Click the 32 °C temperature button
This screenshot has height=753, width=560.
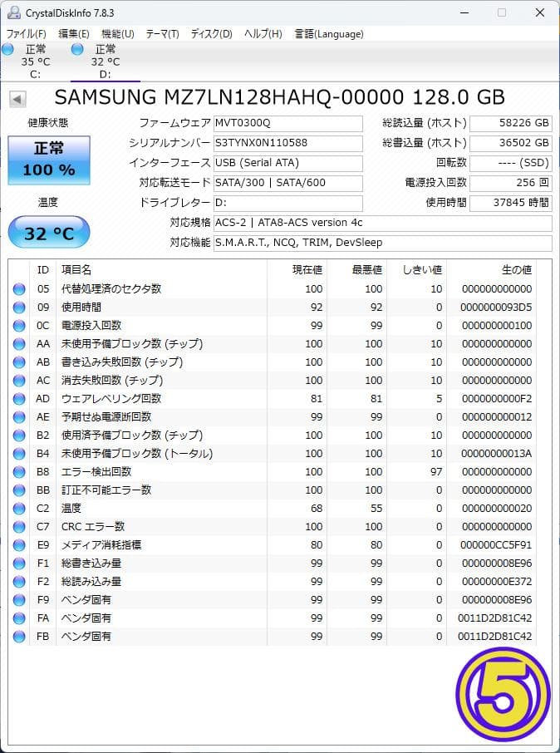[x=49, y=233]
